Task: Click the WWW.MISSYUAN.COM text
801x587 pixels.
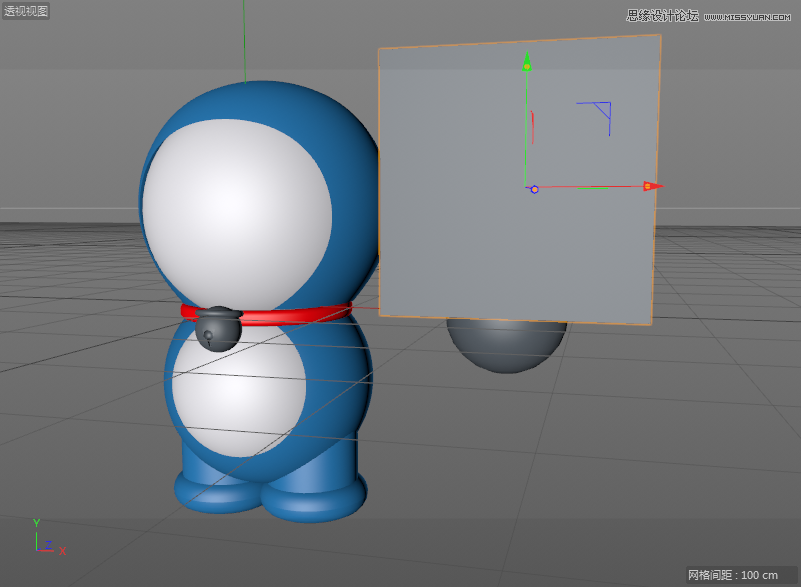Action: click(x=744, y=13)
